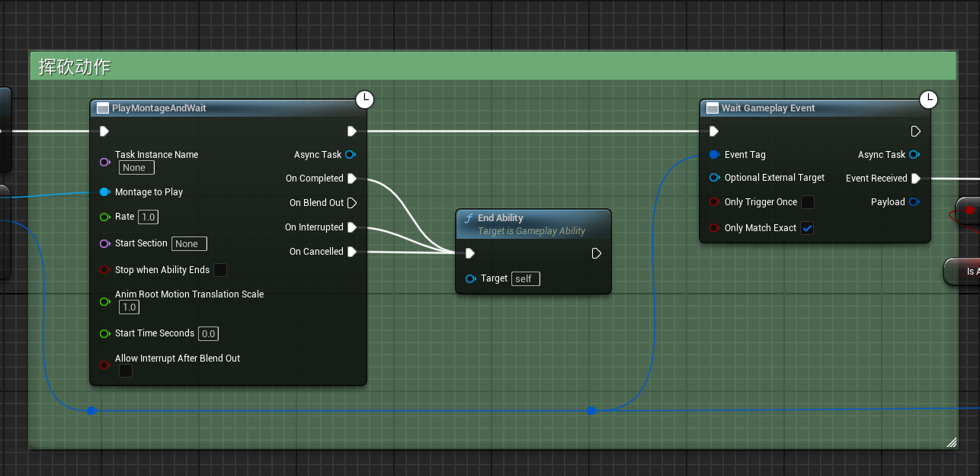Click End Ability output execution pin
The image size is (980, 476).
597,253
